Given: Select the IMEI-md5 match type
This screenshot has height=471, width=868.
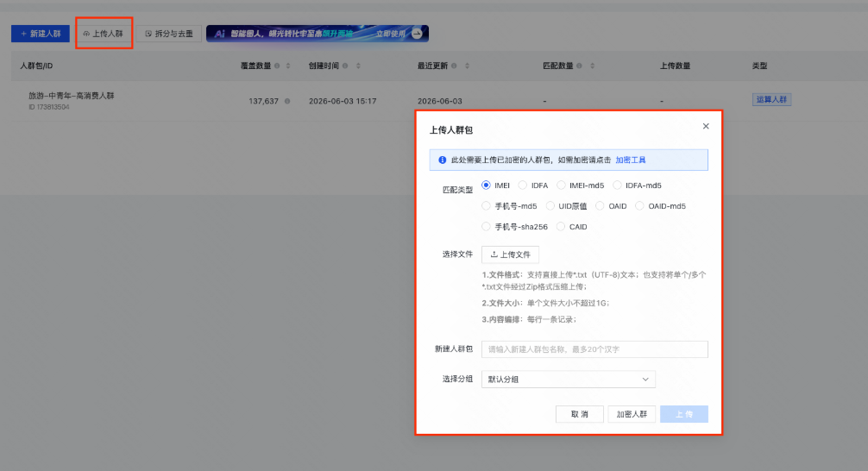Looking at the screenshot, I should (561, 185).
